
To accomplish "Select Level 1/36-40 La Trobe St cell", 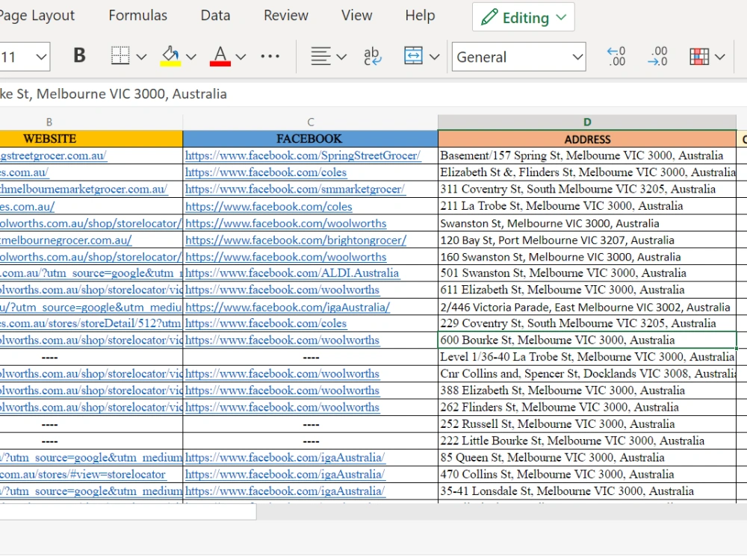I will [x=587, y=357].
